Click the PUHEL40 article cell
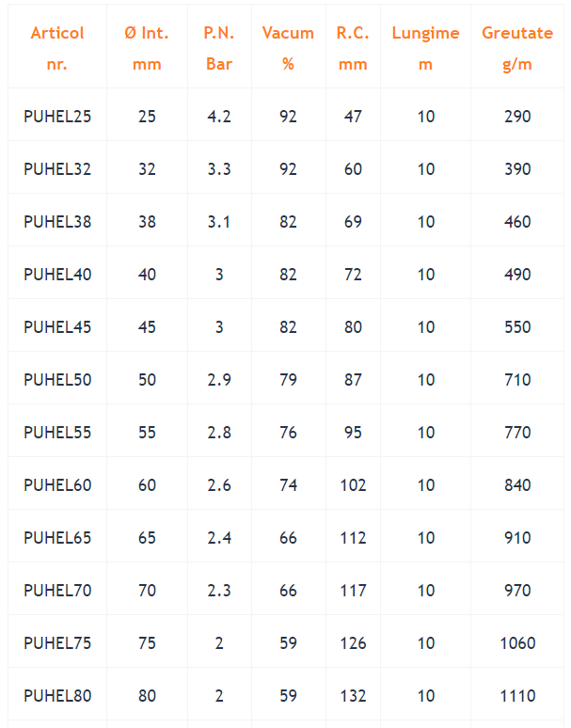The width and height of the screenshot is (571, 728). tap(57, 275)
